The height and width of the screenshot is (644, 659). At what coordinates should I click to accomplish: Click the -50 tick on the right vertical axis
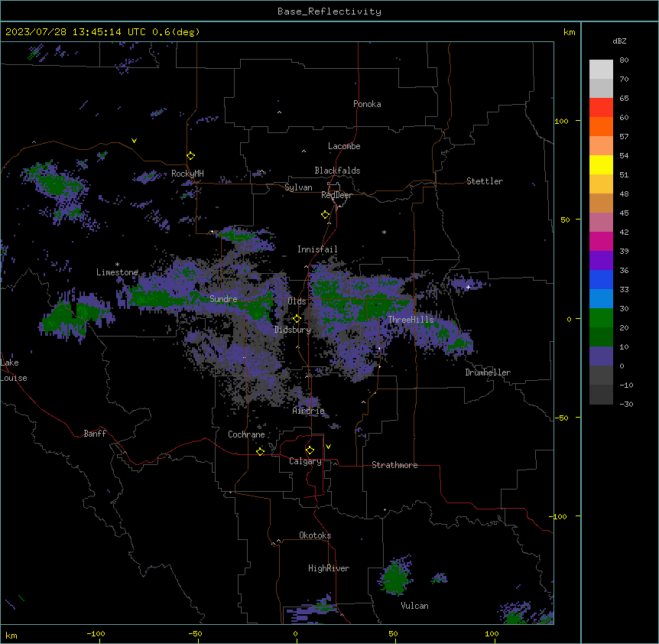561,418
